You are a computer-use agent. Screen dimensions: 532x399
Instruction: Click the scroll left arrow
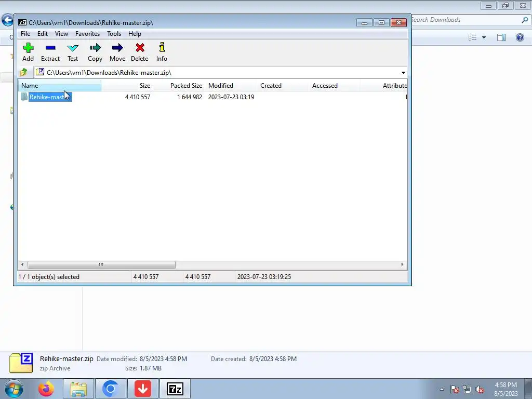pos(22,264)
